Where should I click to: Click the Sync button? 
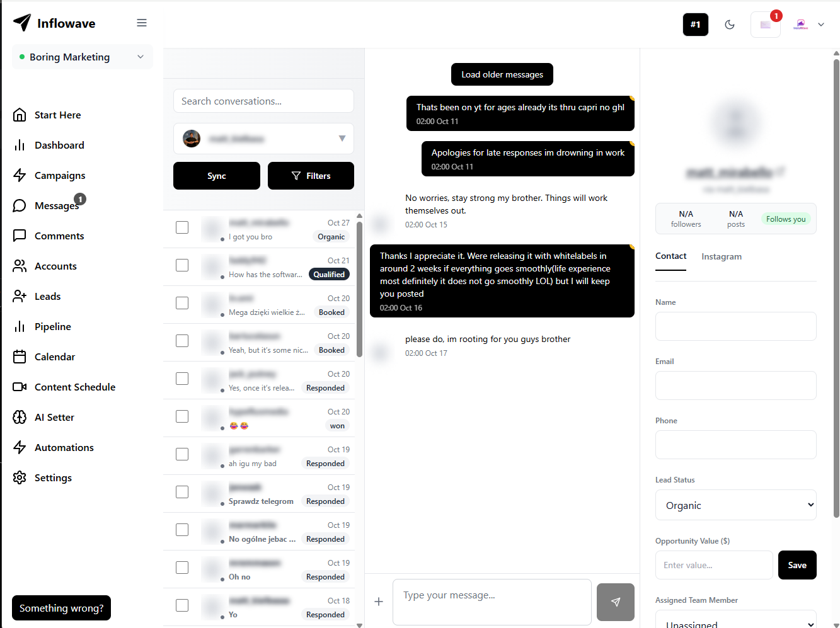(217, 176)
